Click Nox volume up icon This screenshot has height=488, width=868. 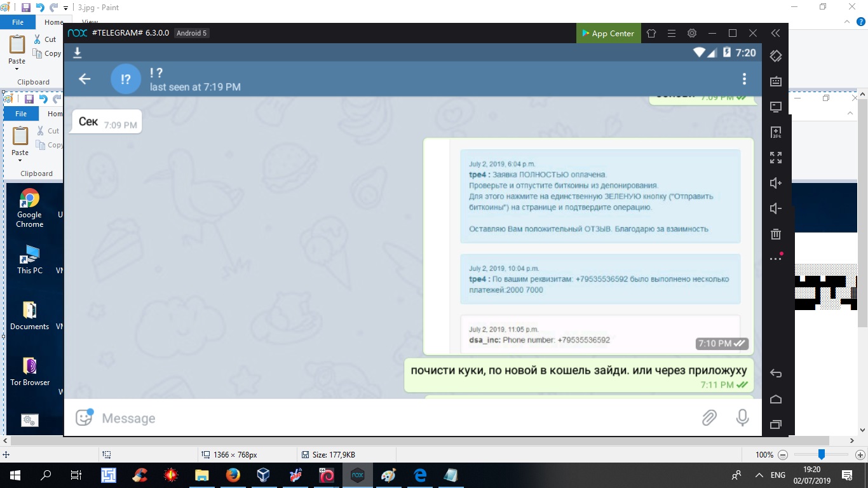(776, 183)
